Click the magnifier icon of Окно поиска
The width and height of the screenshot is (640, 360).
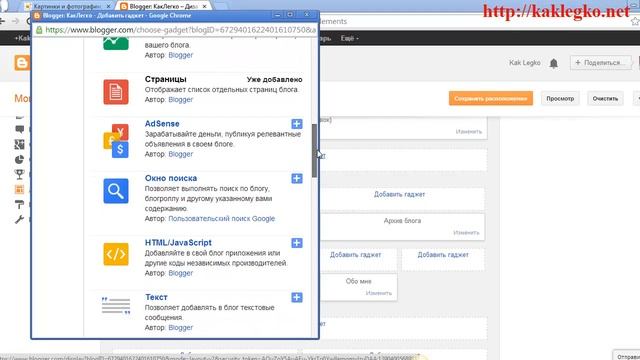[x=116, y=191]
